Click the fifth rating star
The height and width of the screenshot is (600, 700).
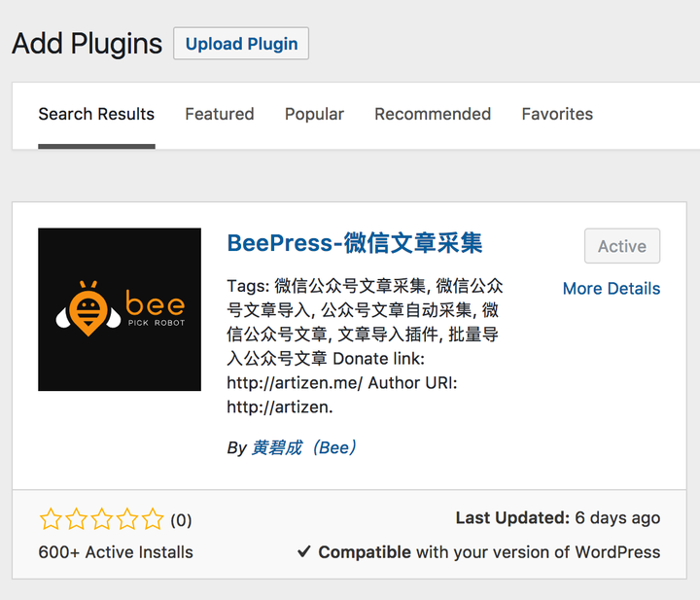point(153,519)
